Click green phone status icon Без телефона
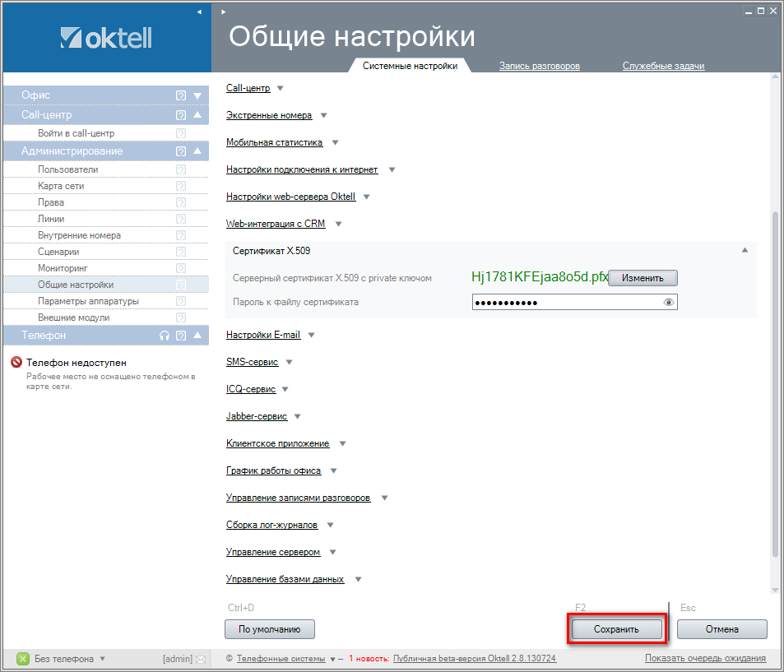This screenshot has width=784, height=672. 23,659
